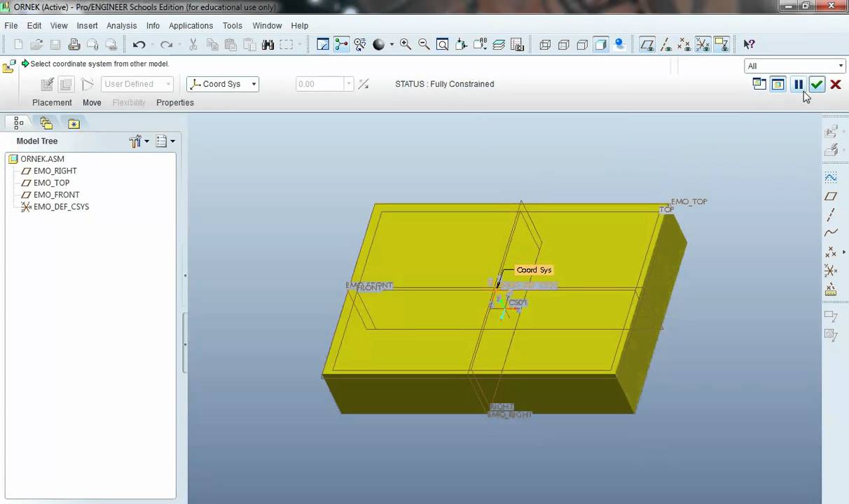This screenshot has width=849, height=504.
Task: Click the Reorient view icon
Action: pyautogui.click(x=461, y=45)
